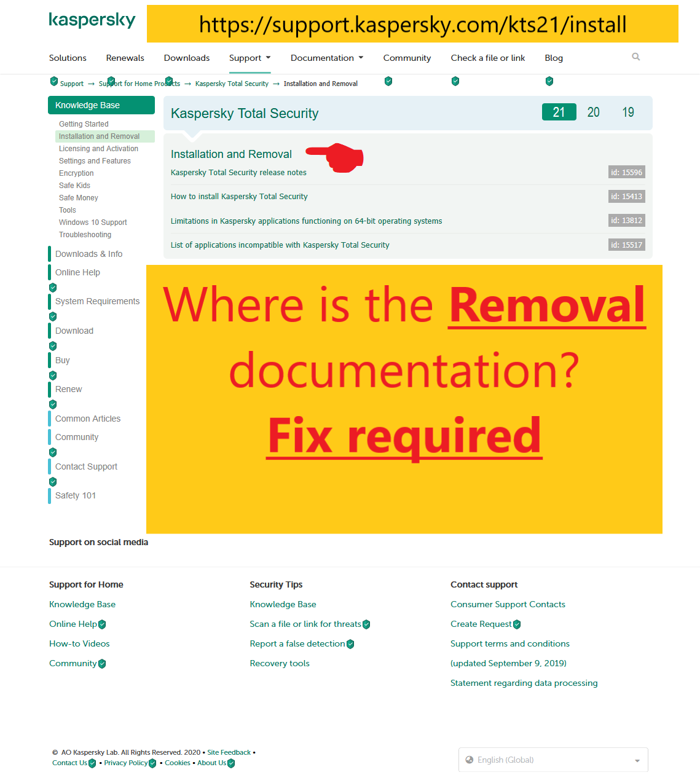Switch to version 20 tab

point(593,112)
